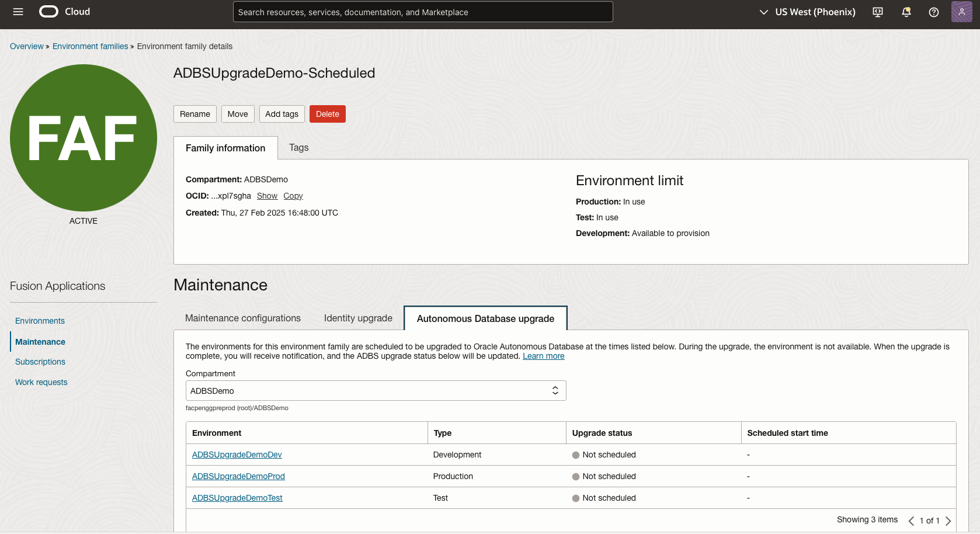The width and height of the screenshot is (980, 534).
Task: Open the ADBSUpgradeDemoDev environment
Action: coord(237,455)
